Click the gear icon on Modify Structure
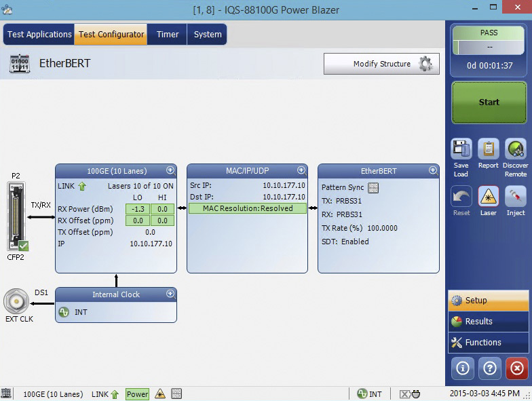 tap(425, 64)
